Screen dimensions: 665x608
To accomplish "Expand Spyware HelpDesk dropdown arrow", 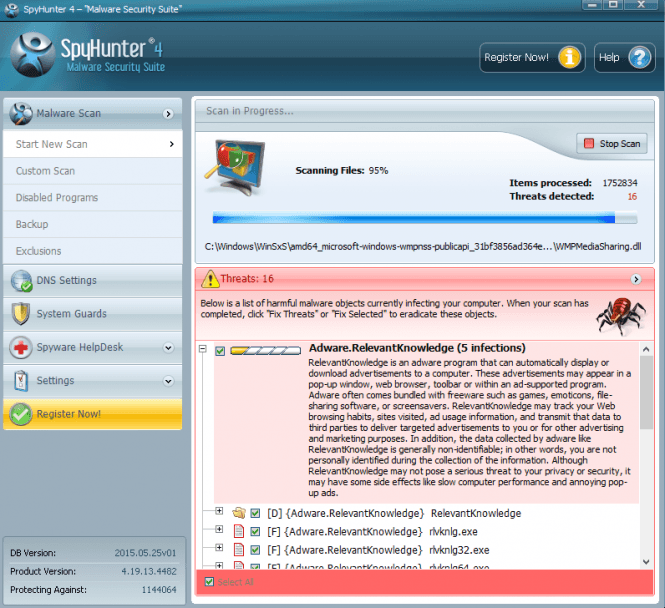I will [168, 348].
